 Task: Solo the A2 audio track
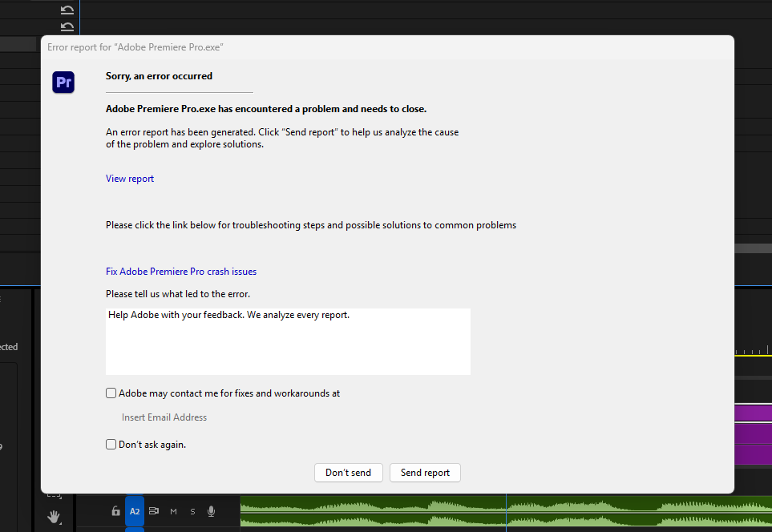[x=192, y=512]
